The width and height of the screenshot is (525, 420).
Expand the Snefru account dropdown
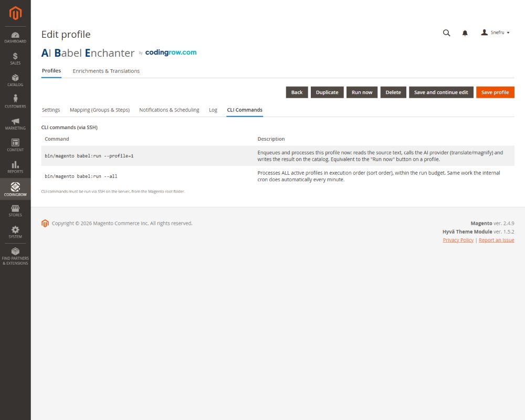495,33
